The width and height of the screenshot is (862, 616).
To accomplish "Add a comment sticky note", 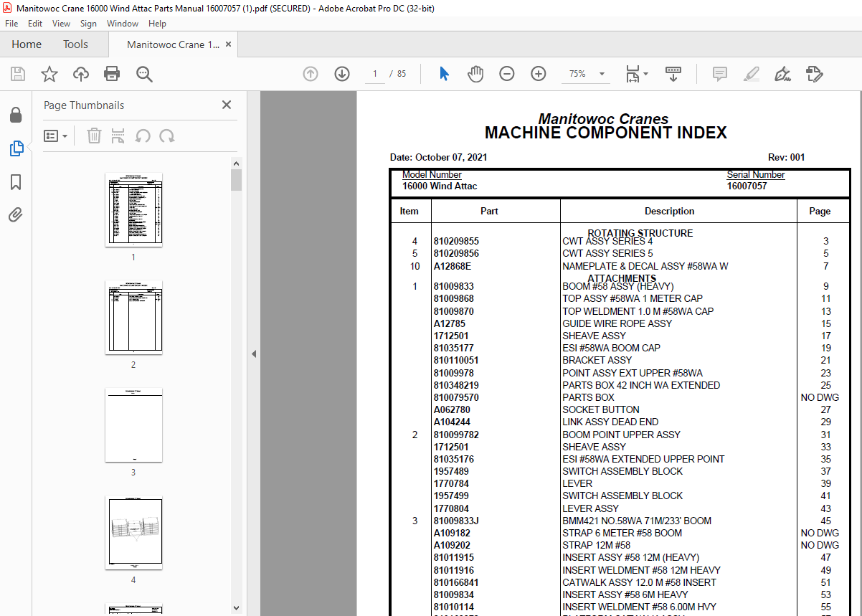I will click(720, 74).
